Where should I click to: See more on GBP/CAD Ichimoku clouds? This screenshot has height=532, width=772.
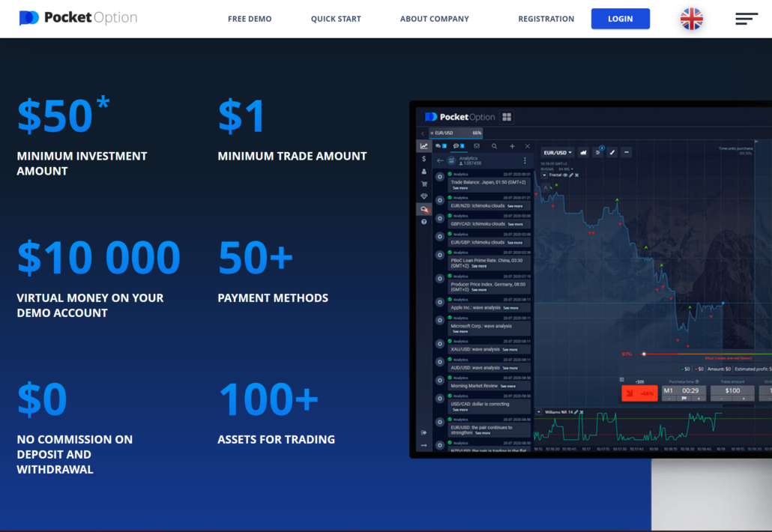[x=515, y=225]
